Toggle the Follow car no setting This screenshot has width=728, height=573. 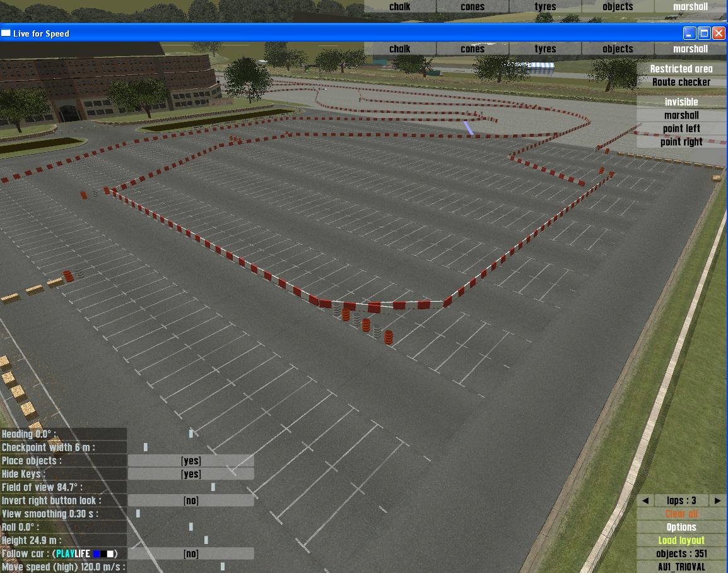coord(191,554)
